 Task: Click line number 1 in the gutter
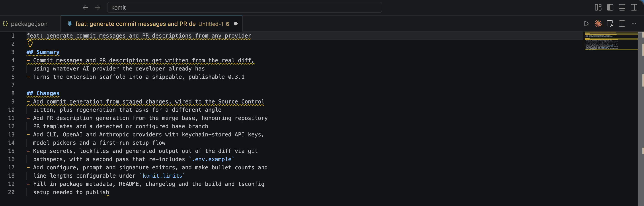(x=13, y=35)
